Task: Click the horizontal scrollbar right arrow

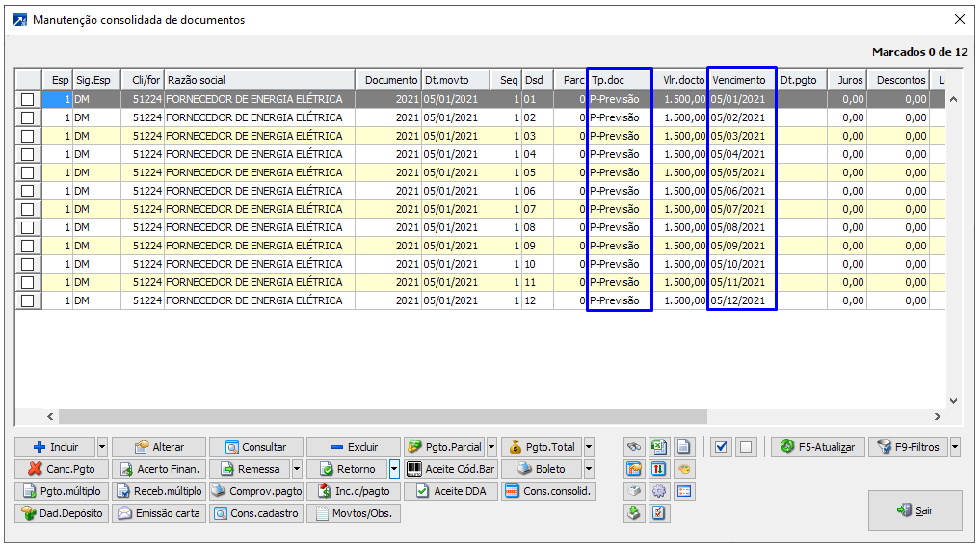Action: pyautogui.click(x=938, y=417)
